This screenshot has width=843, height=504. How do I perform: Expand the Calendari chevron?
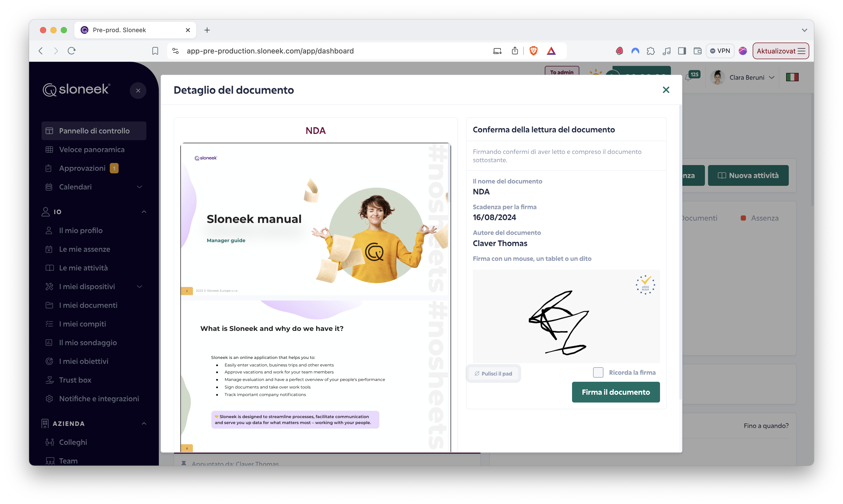(x=139, y=187)
